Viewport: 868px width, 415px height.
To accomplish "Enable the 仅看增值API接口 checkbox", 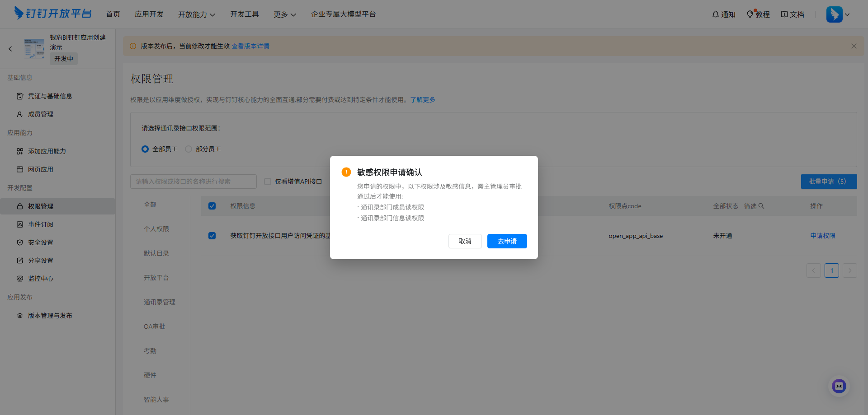I will point(267,181).
